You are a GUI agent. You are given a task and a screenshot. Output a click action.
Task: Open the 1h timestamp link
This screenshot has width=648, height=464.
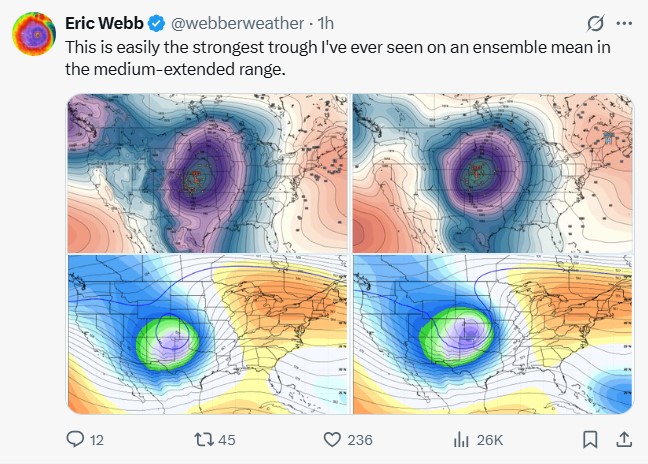coord(326,24)
